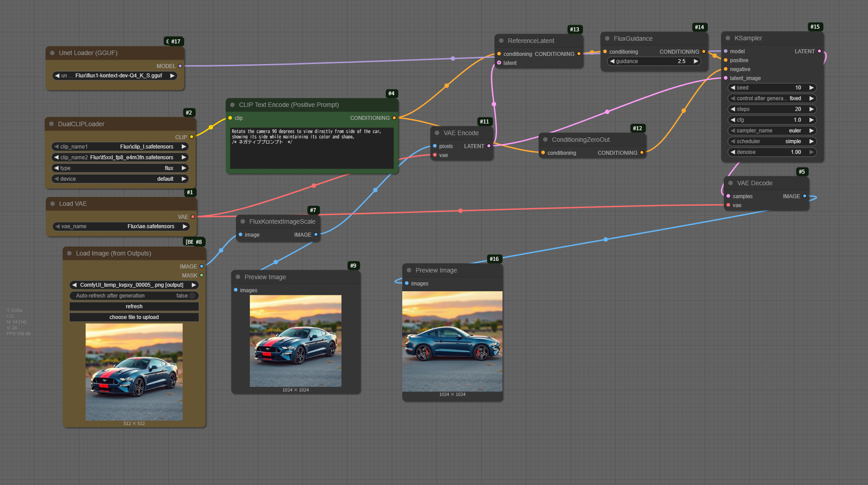Click choose file to upload button
This screenshot has height=485, width=868.
[x=134, y=317]
